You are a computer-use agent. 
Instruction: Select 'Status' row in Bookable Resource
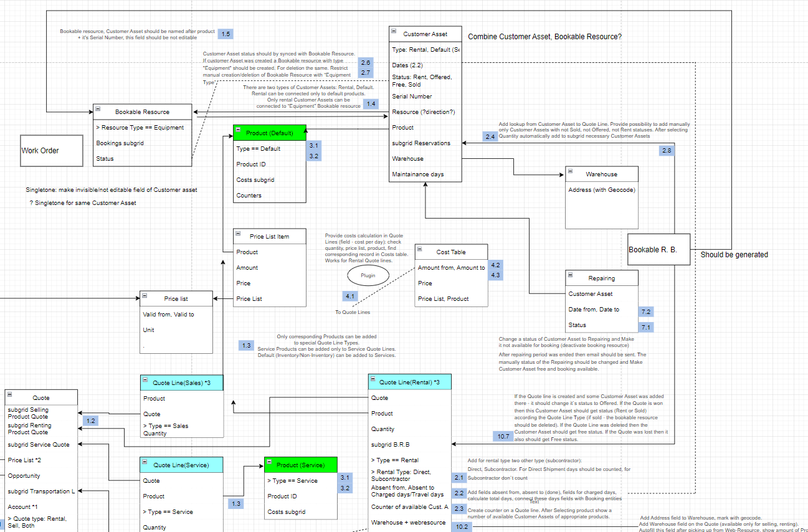click(x=143, y=159)
